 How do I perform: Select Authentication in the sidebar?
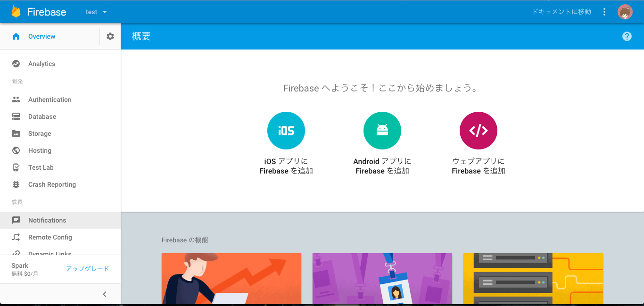[x=50, y=99]
